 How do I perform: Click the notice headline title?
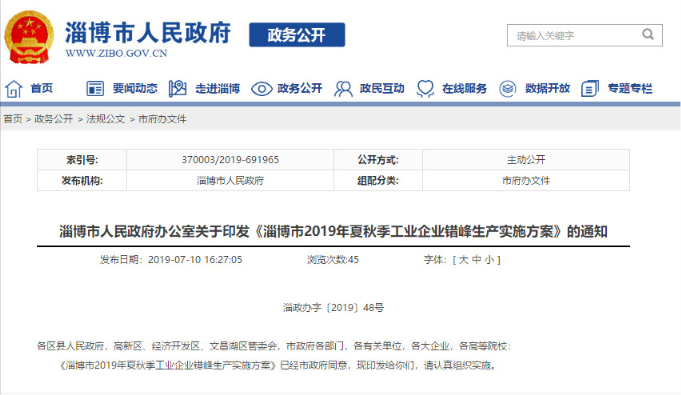[x=333, y=232]
